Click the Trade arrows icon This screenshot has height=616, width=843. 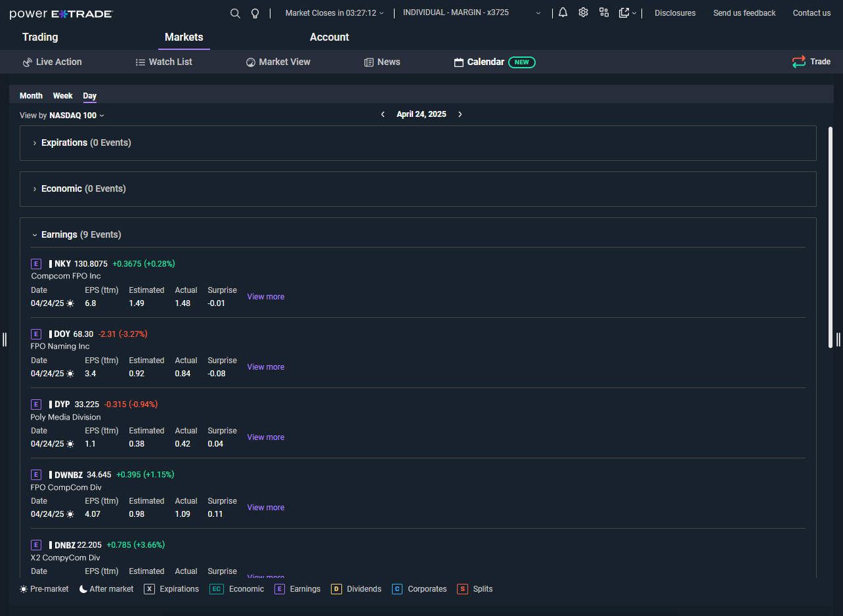799,62
